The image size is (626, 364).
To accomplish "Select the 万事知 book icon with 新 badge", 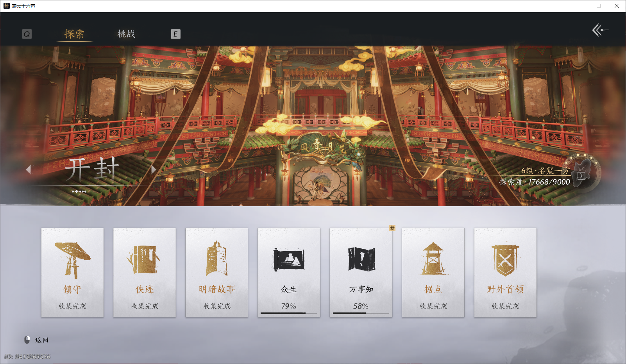I will click(x=361, y=258).
